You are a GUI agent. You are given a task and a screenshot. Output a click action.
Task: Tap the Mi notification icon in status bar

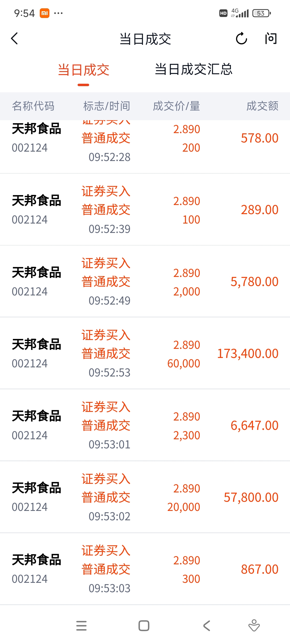[45, 13]
